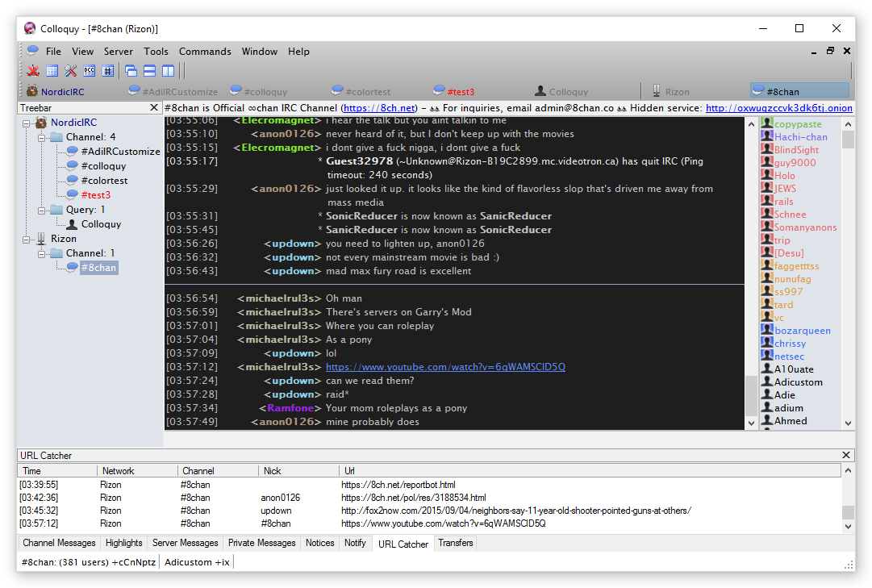Open the options wrench and screwdriver icon
872x588 pixels.
71,71
